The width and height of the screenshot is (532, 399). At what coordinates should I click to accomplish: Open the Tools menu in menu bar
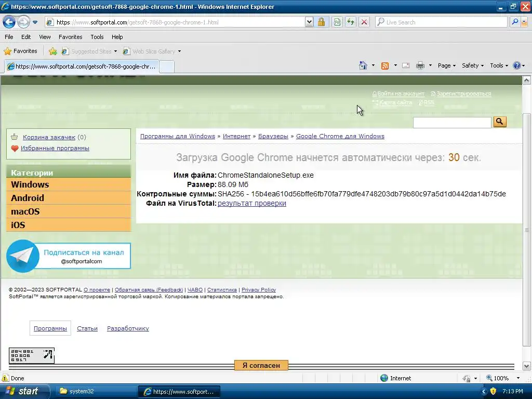point(97,37)
